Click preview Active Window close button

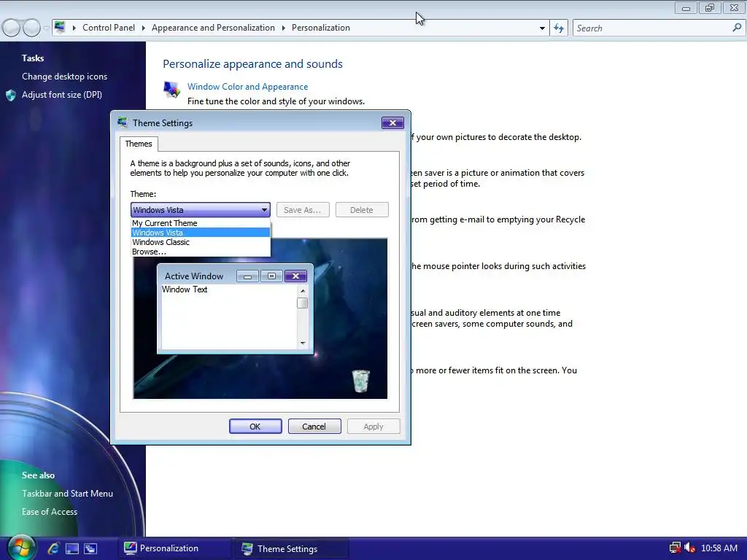[x=295, y=276]
